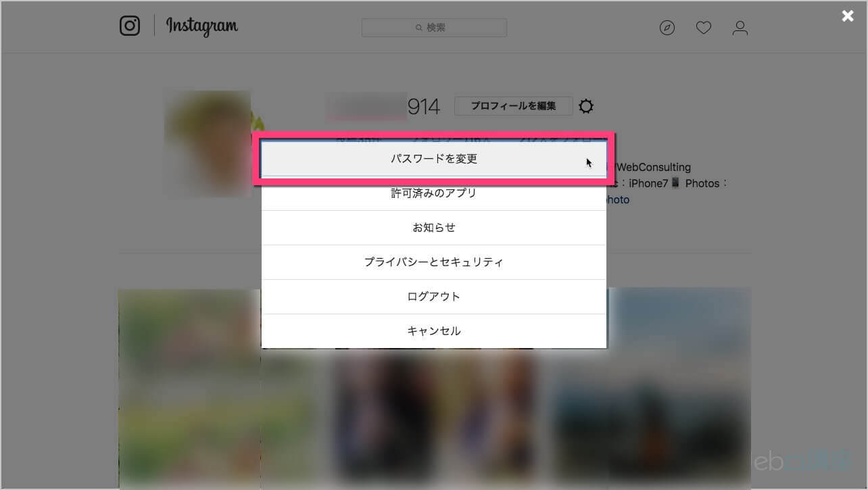Open the heart activity notifications icon

[704, 28]
